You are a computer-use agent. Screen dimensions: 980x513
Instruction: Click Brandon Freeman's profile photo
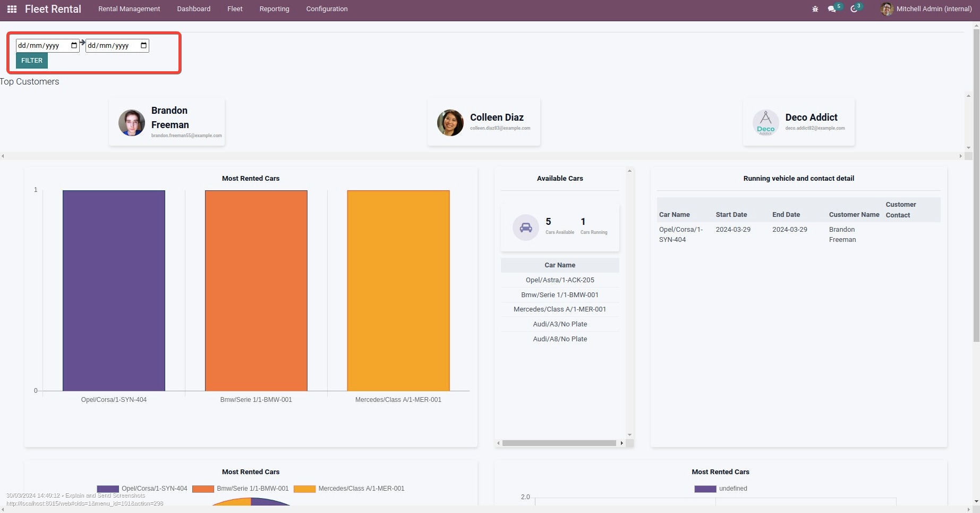pyautogui.click(x=132, y=123)
